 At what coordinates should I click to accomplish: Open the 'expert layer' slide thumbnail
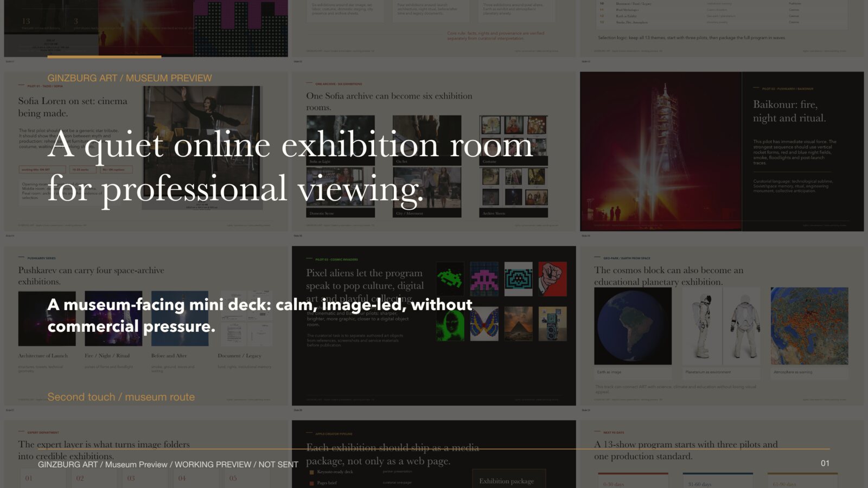(146, 454)
